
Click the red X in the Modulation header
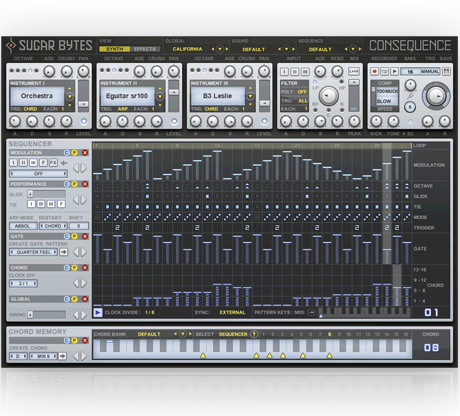pos(85,153)
